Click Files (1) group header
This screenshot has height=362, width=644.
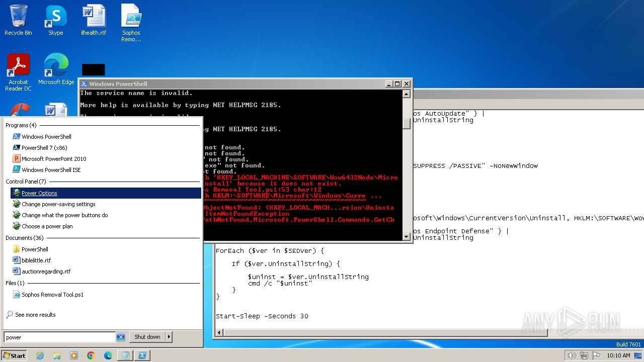(x=15, y=283)
